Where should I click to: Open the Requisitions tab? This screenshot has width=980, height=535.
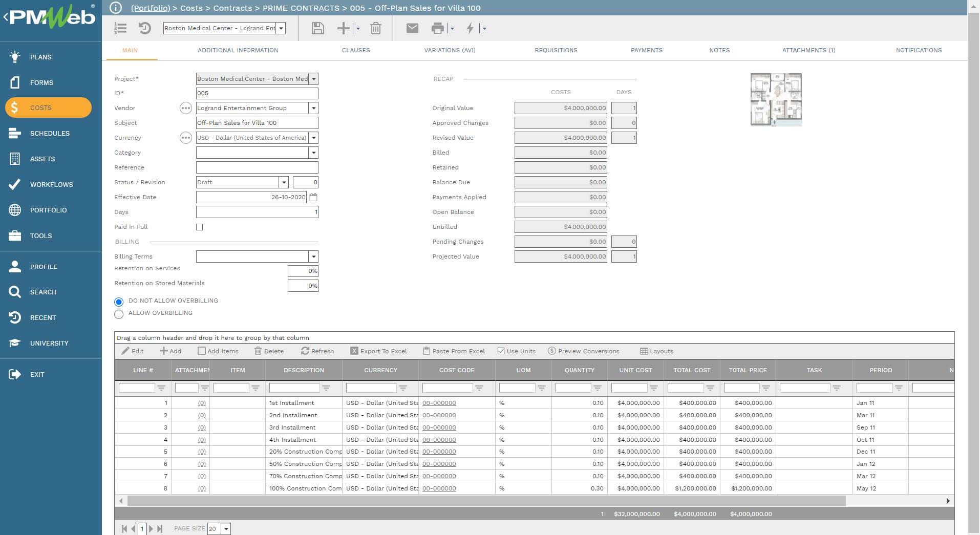click(x=556, y=50)
